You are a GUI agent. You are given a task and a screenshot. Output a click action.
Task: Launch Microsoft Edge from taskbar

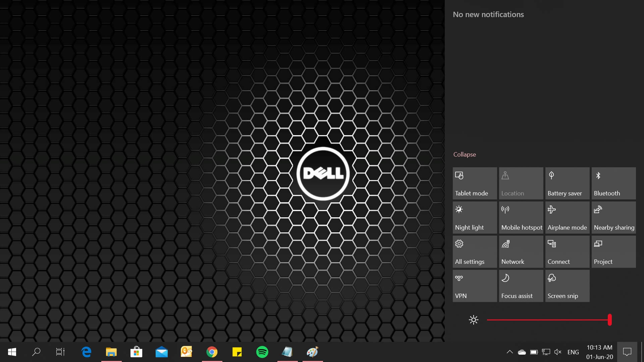86,352
